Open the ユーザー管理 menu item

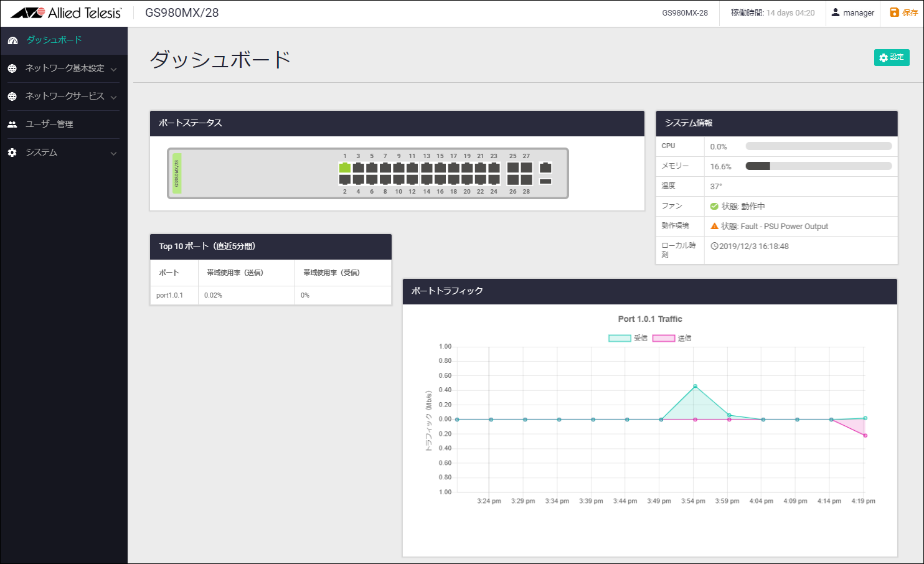tap(49, 125)
